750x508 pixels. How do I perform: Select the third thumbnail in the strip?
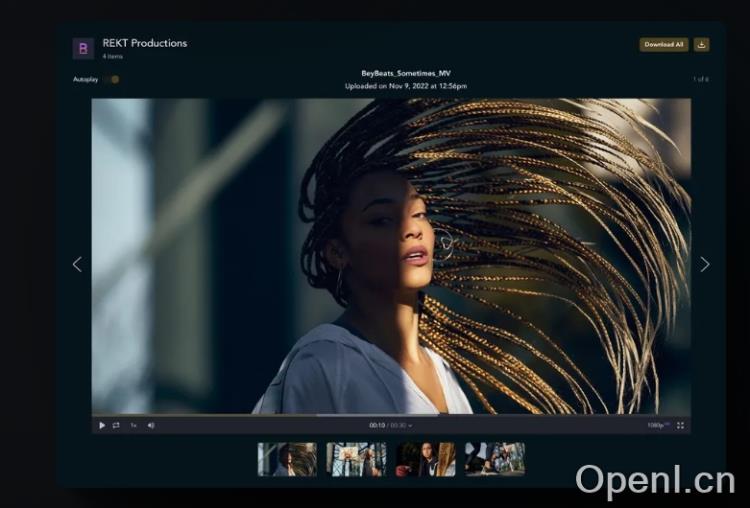(x=425, y=459)
